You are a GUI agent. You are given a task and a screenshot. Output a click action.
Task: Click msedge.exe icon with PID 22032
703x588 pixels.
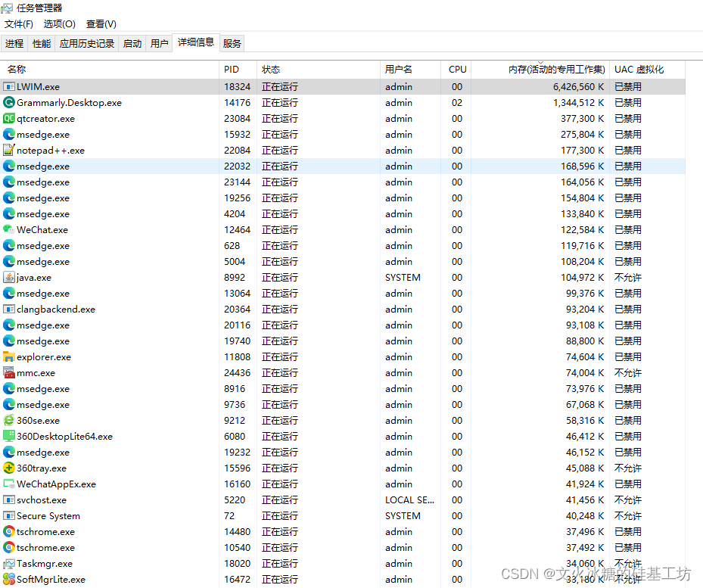click(9, 166)
